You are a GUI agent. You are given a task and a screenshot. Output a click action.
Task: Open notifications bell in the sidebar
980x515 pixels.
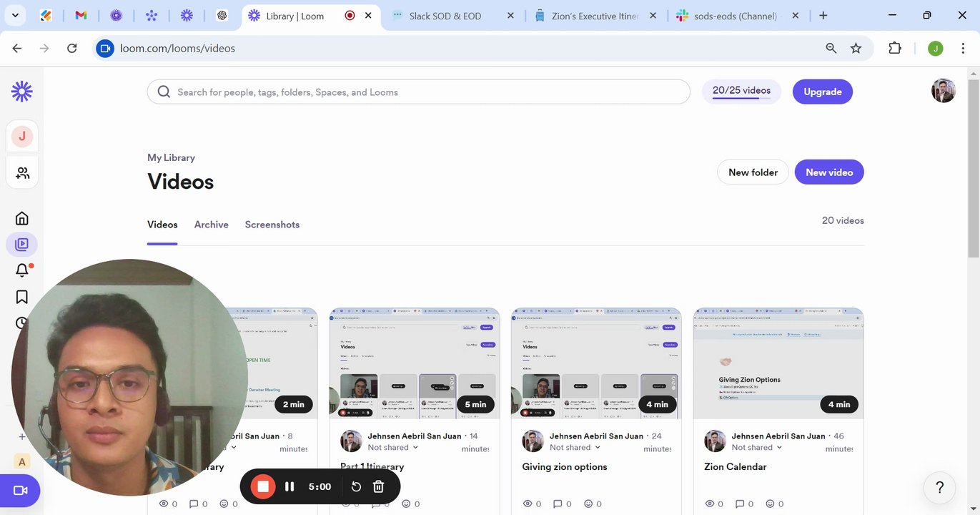(22, 270)
